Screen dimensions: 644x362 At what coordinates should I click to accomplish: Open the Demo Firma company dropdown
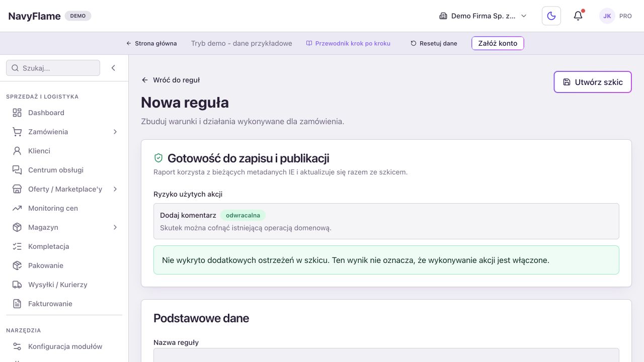[483, 16]
